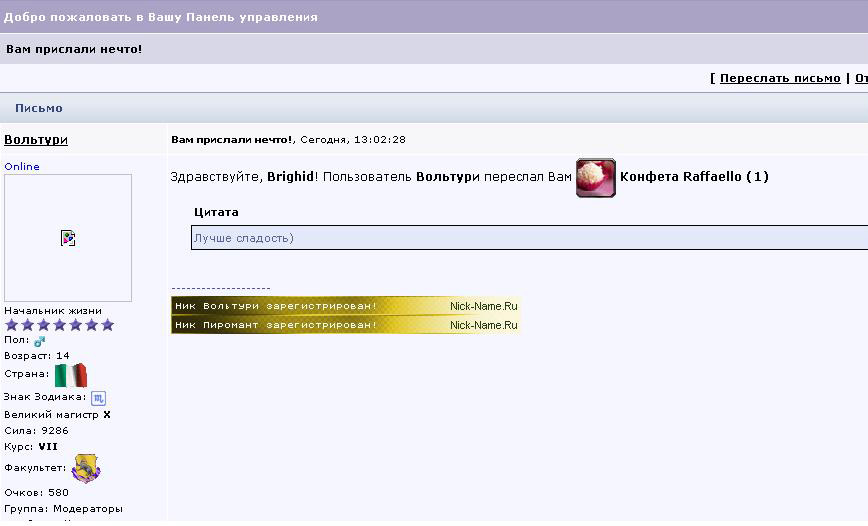Screen dimensions: 868x526
Task: Click the Nick-Name.Ru text on Пиромант banner
Action: (484, 325)
